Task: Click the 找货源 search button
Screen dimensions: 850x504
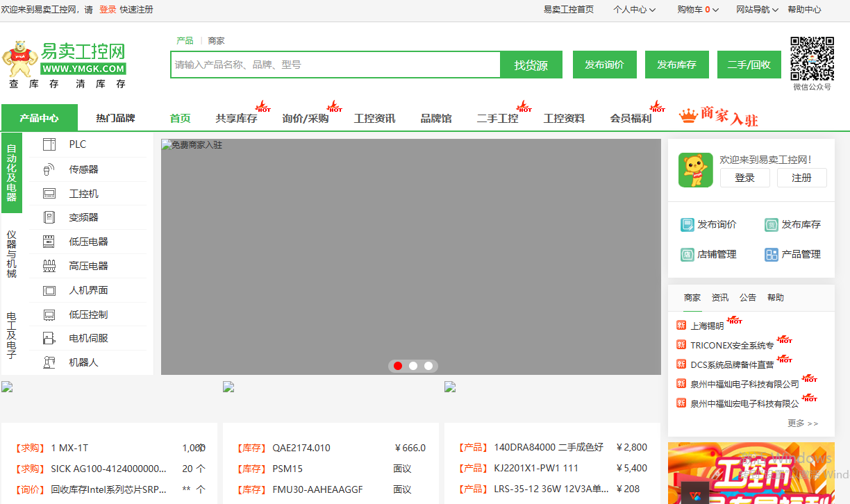Action: pyautogui.click(x=531, y=64)
